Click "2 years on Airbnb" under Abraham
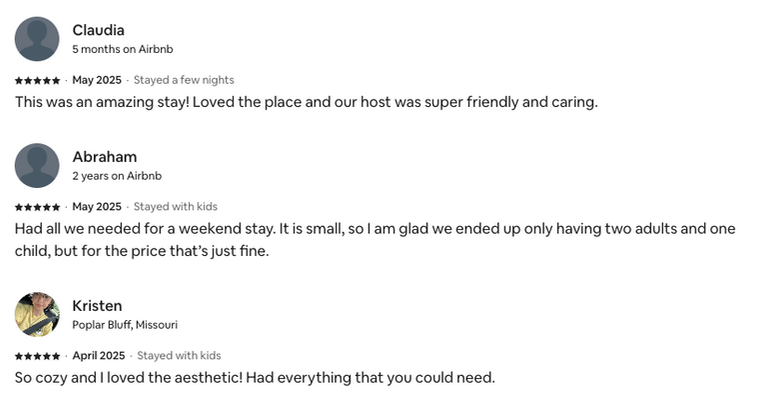 116,176
